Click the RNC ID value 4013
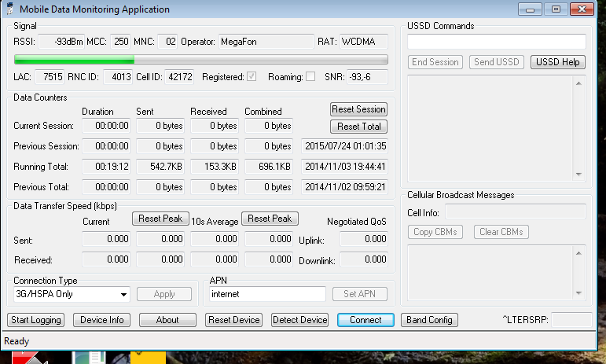This screenshot has width=606, height=364. click(x=118, y=77)
